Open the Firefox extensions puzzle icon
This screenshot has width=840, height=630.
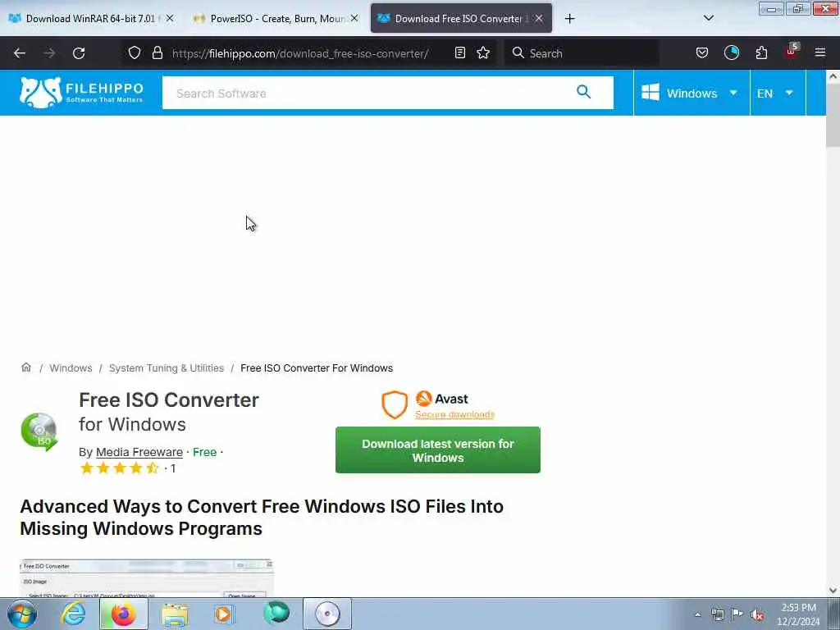tap(761, 52)
